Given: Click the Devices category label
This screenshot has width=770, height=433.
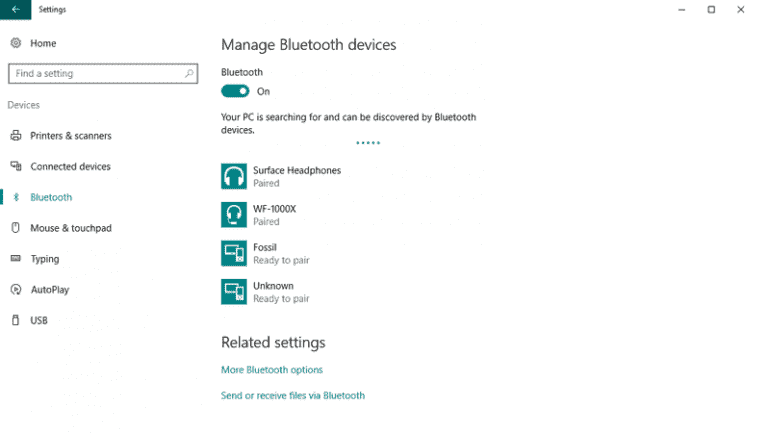Looking at the screenshot, I should pos(24,105).
